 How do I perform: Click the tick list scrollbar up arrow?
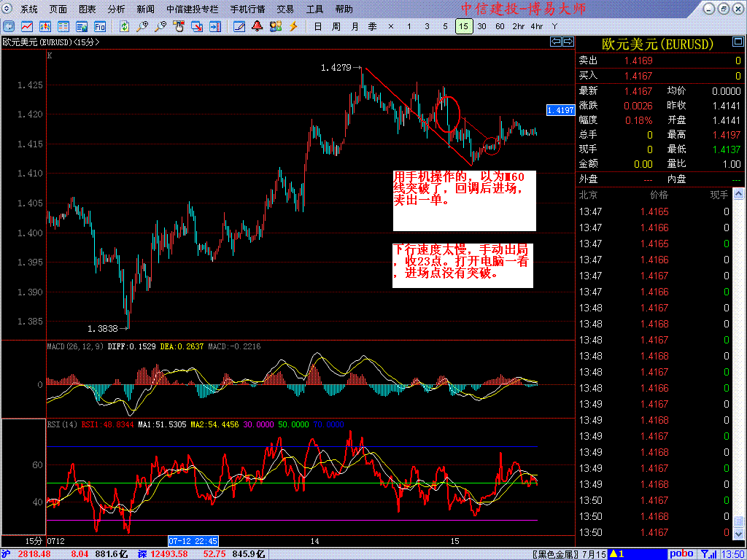pos(738,194)
